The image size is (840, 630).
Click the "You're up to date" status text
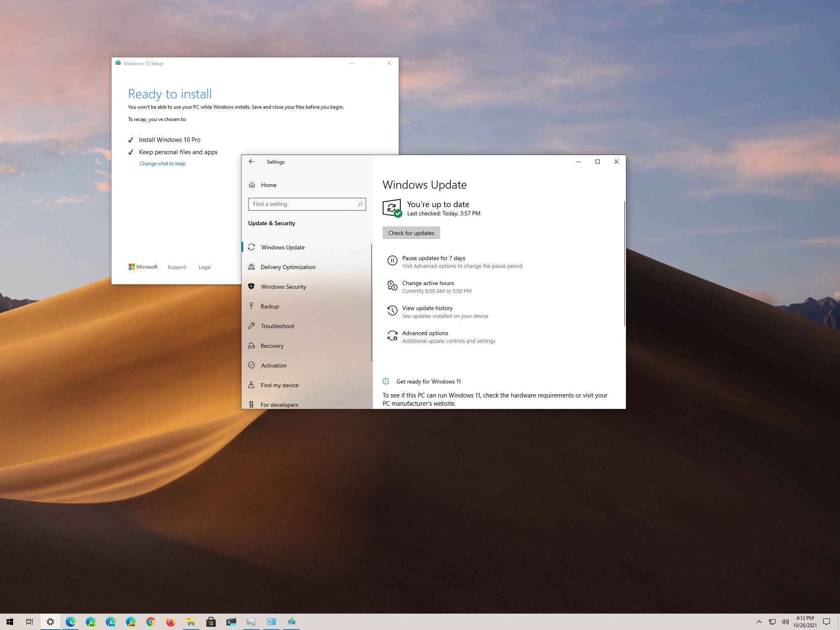[x=438, y=204]
